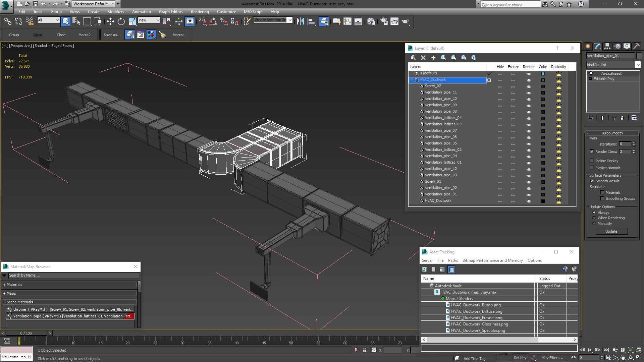Click the Update button in TurboSmooth
The width and height of the screenshot is (644, 362).
611,231
